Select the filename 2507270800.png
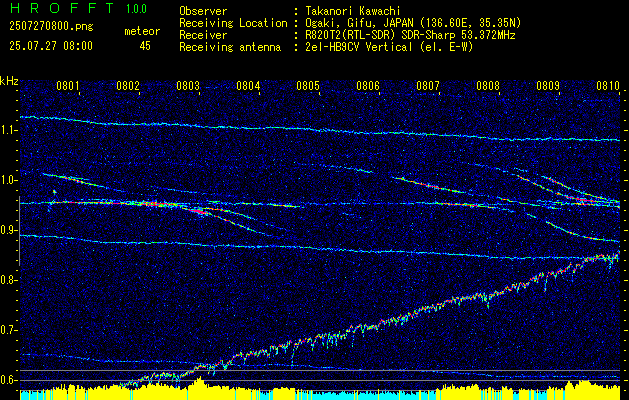 click(x=51, y=27)
